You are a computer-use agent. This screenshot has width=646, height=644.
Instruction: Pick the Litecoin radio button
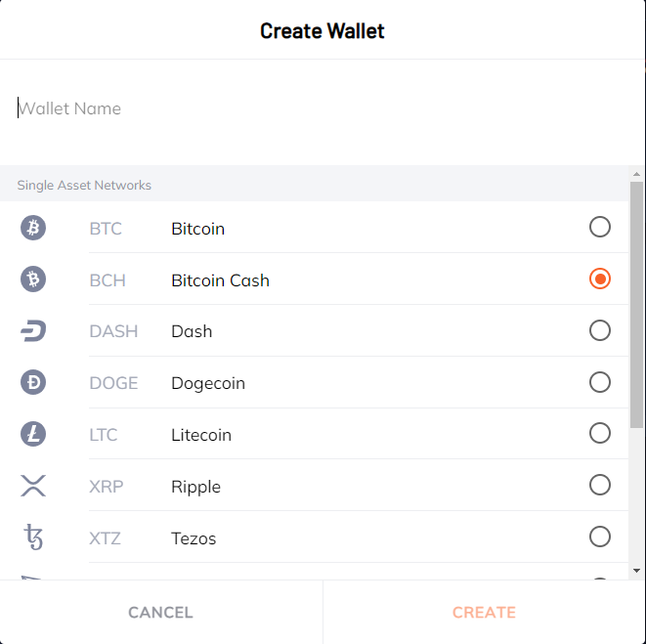[x=599, y=433]
